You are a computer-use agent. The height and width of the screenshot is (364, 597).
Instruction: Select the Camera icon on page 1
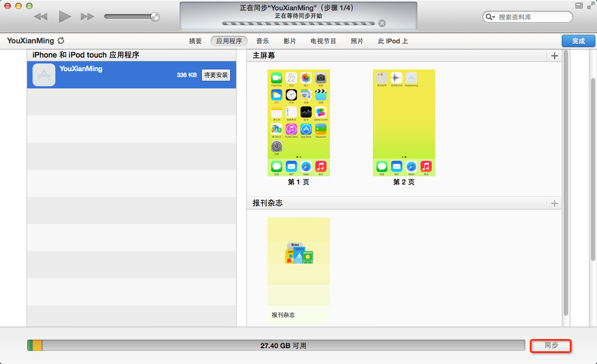tap(321, 78)
